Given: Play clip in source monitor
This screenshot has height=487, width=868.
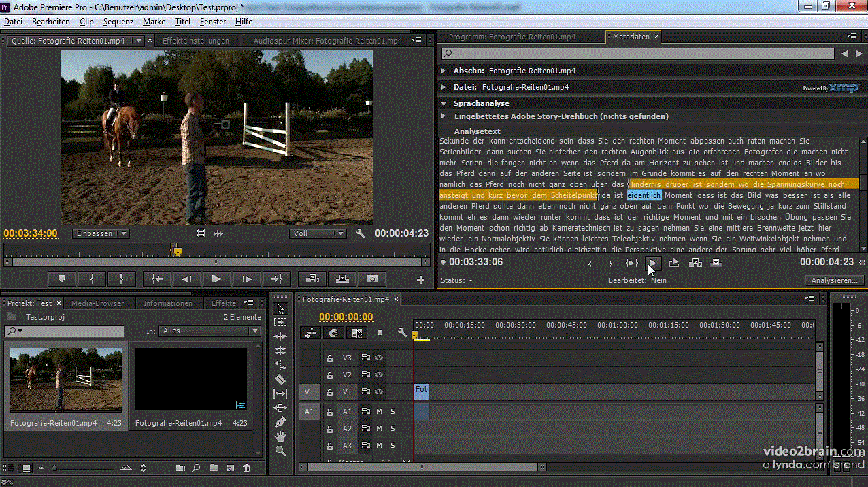Looking at the screenshot, I should 216,279.
